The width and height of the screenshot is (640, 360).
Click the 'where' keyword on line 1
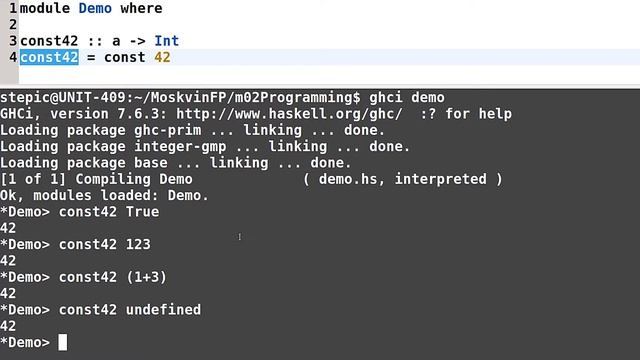[x=141, y=8]
